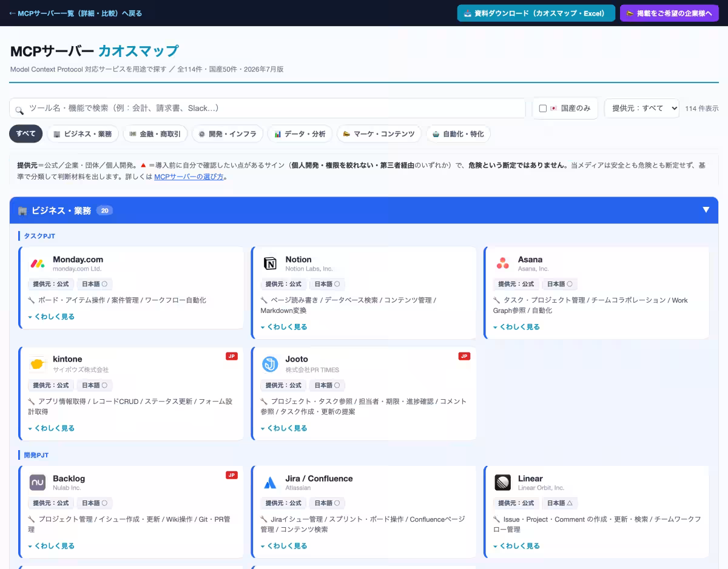The height and width of the screenshot is (569, 728).
Task: Click the Nulab Inc. vendor name
Action: (67, 488)
